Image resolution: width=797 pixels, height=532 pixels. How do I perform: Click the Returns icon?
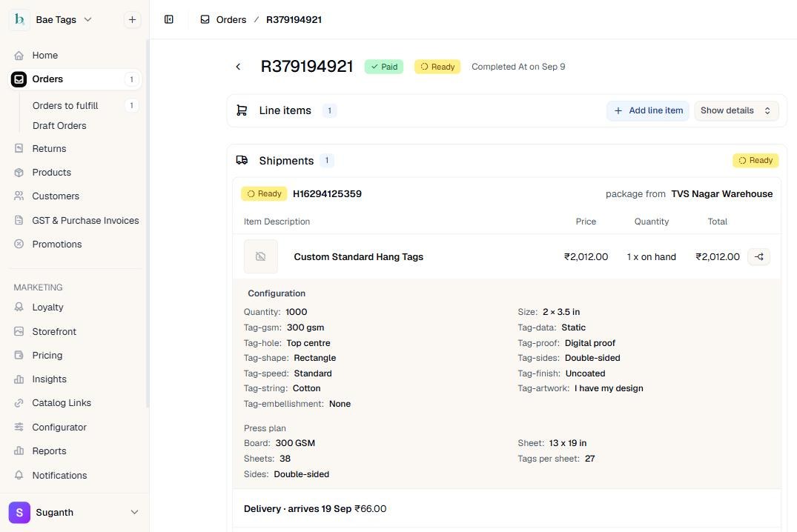coord(19,148)
